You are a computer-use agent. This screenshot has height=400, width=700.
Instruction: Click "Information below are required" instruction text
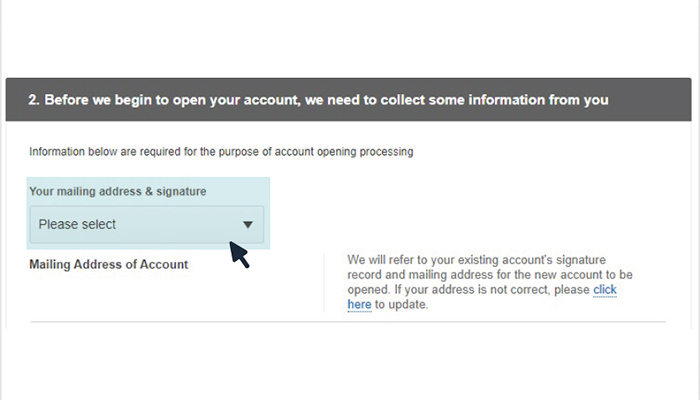point(103,152)
